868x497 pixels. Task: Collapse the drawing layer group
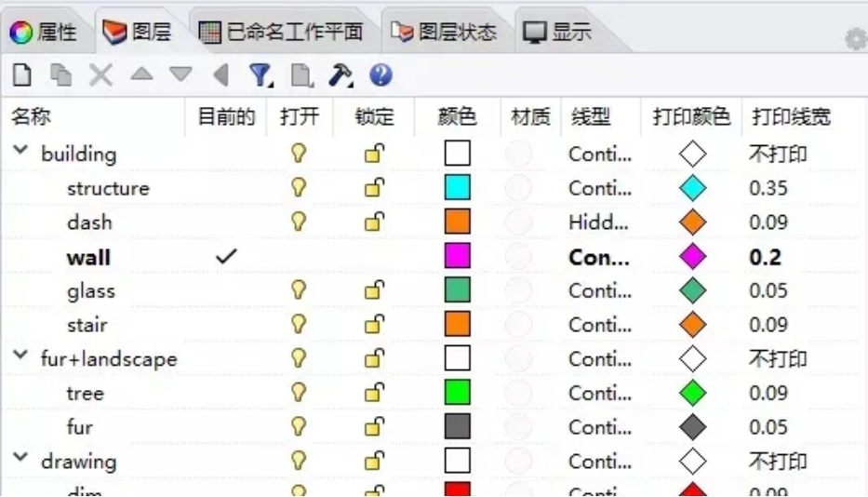coord(21,461)
